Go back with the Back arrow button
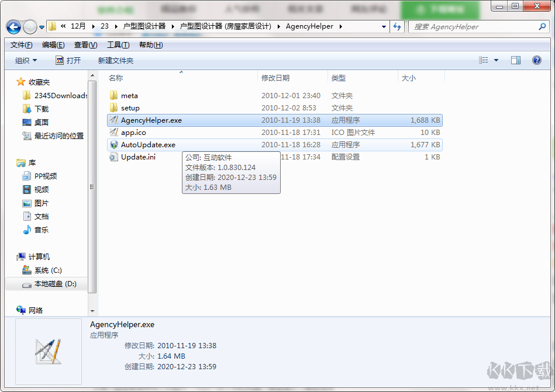This screenshot has height=392, width=555. click(13, 27)
